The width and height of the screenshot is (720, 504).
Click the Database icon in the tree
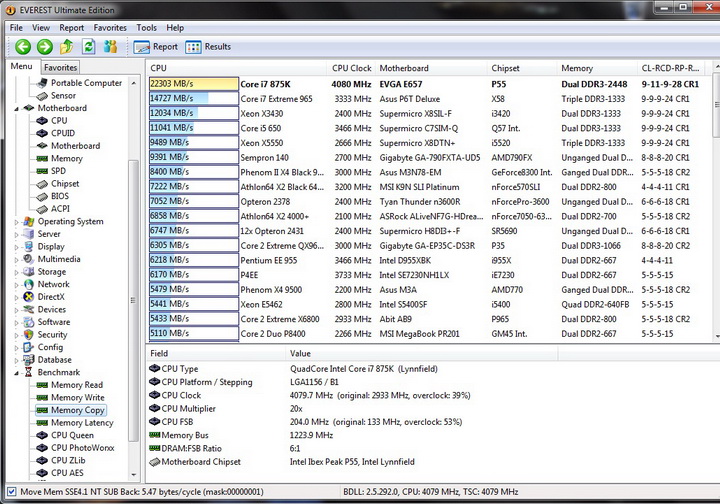tap(29, 359)
